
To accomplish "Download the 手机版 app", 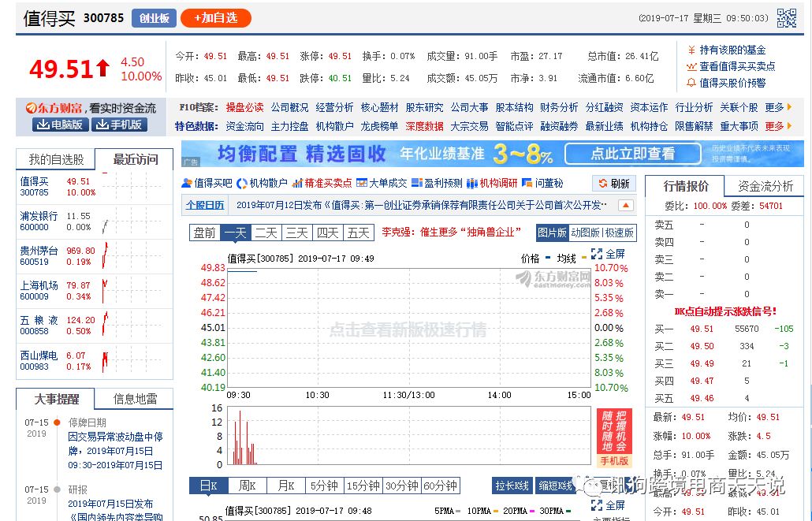I will pyautogui.click(x=120, y=125).
